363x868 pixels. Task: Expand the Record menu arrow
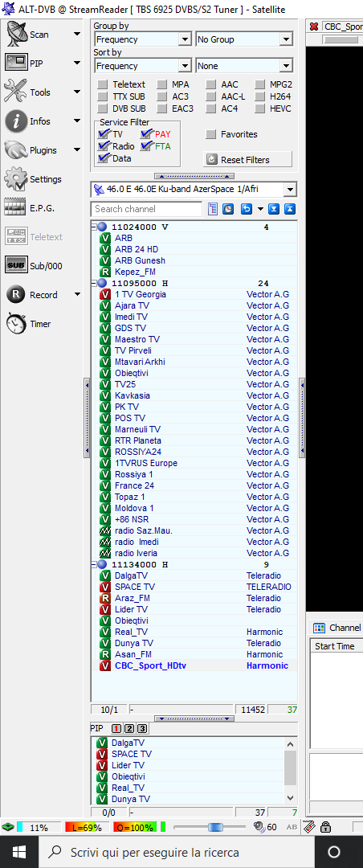pyautogui.click(x=77, y=295)
